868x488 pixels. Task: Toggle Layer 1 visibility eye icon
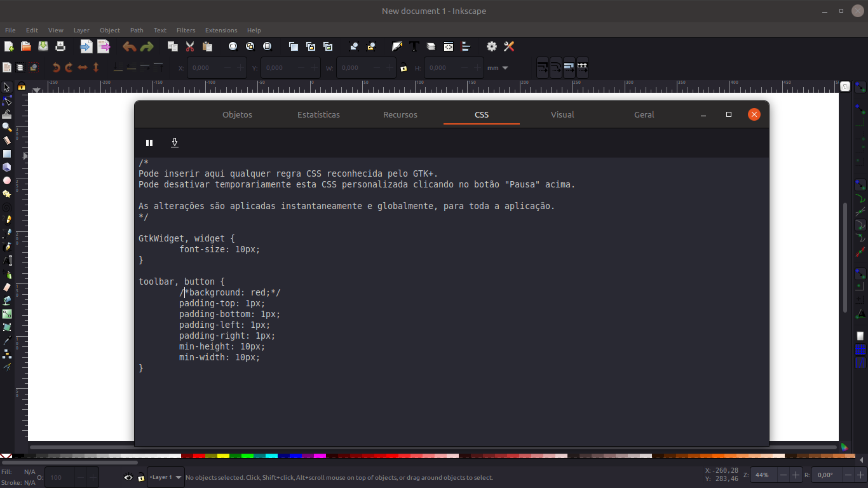click(x=128, y=477)
